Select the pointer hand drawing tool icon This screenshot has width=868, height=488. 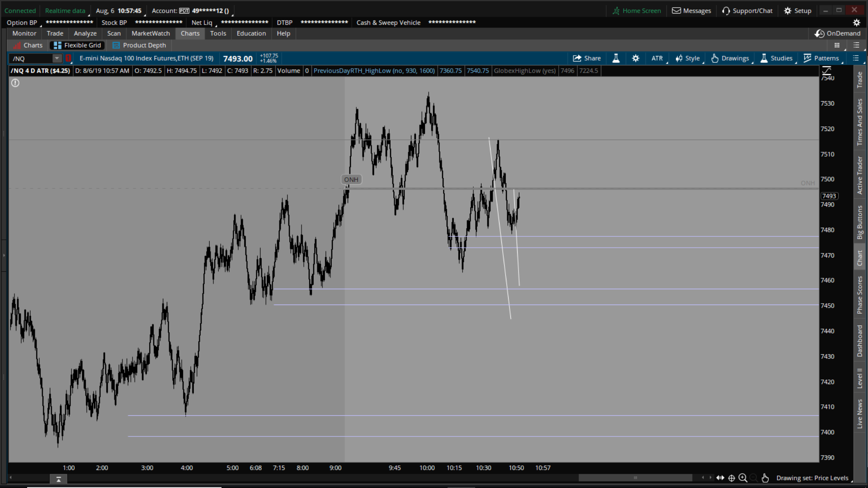[765, 478]
